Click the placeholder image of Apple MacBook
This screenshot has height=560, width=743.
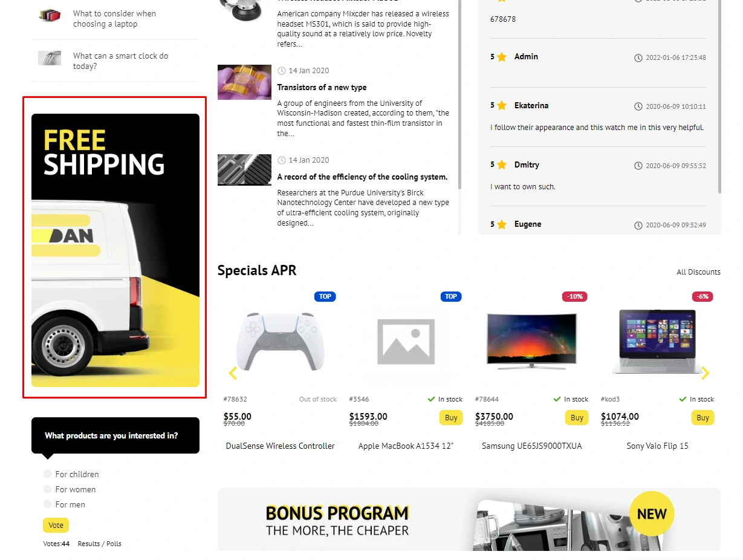click(x=406, y=341)
